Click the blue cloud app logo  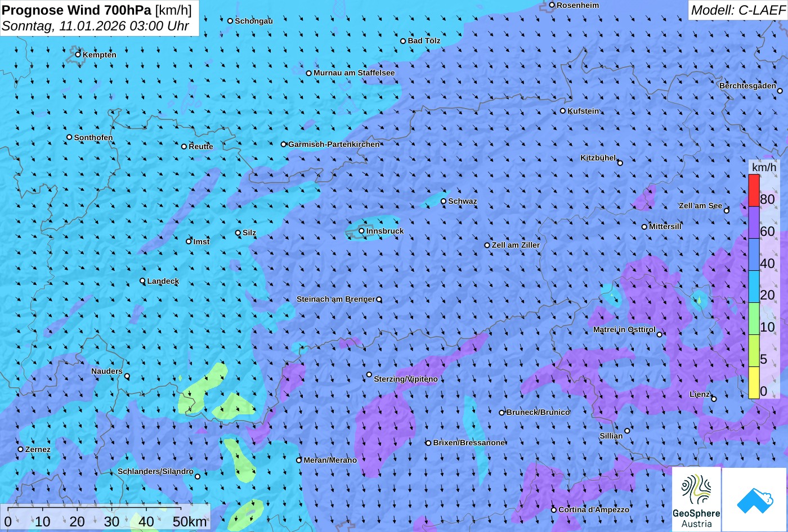[x=754, y=499]
